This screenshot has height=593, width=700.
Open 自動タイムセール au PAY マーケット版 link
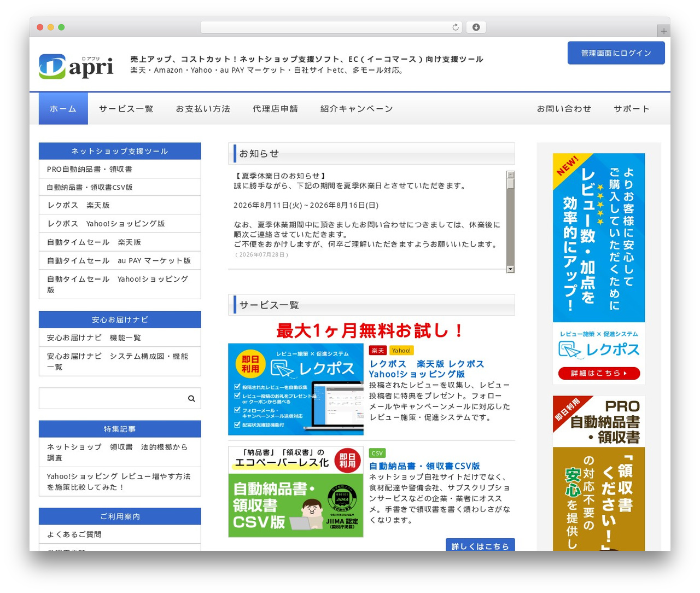pyautogui.click(x=120, y=261)
